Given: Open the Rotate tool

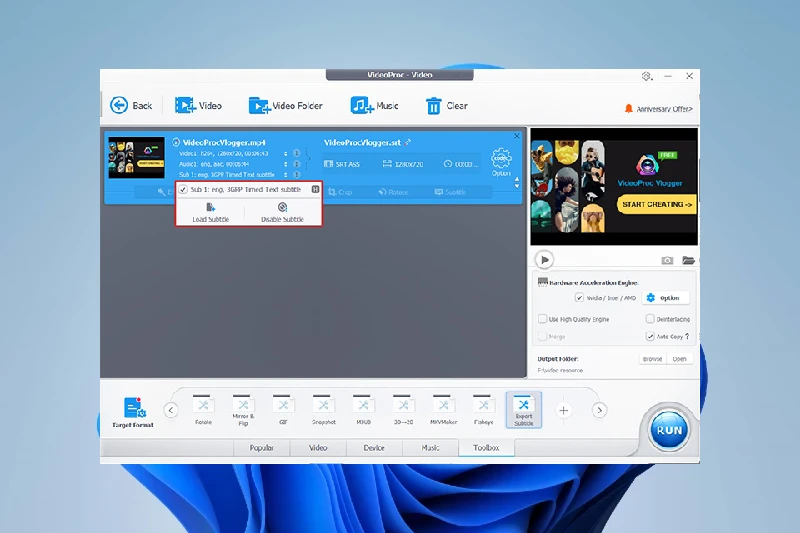Looking at the screenshot, I should [x=393, y=192].
